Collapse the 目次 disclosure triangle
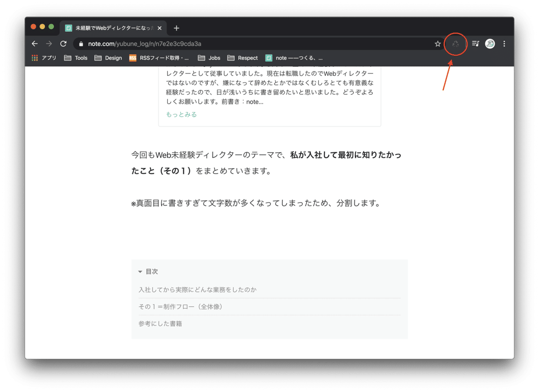 point(140,271)
